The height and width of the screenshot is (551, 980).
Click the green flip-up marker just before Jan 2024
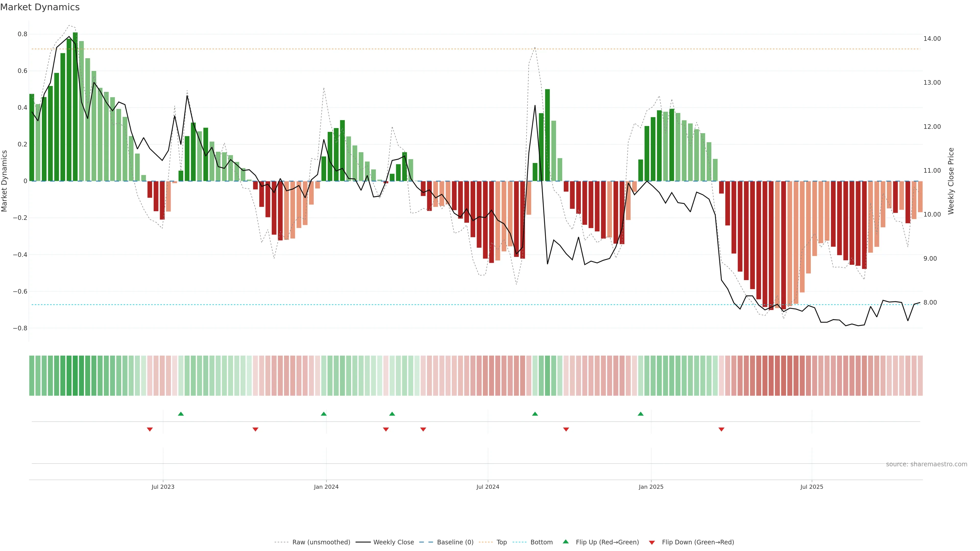click(324, 414)
